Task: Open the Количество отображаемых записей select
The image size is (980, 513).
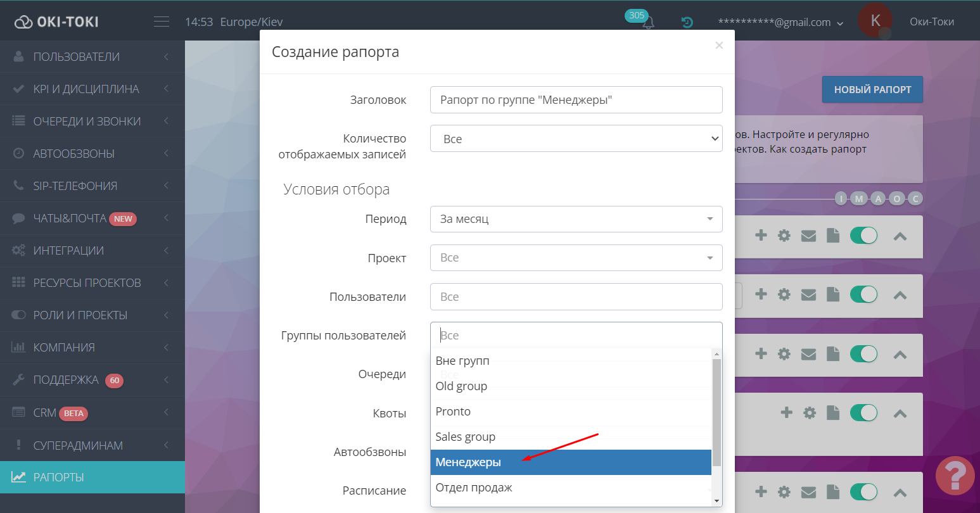Action: (x=576, y=139)
